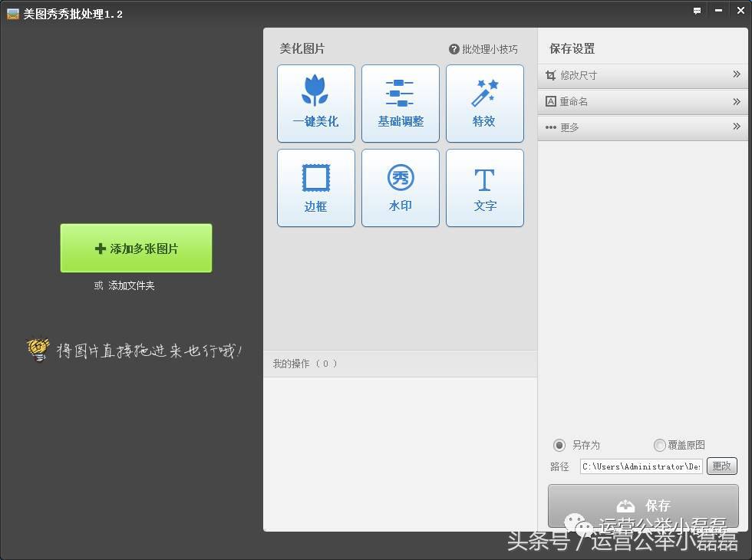Click the 批处理小技巧 help icon
Viewport: 752px width, 560px height.
[454, 48]
